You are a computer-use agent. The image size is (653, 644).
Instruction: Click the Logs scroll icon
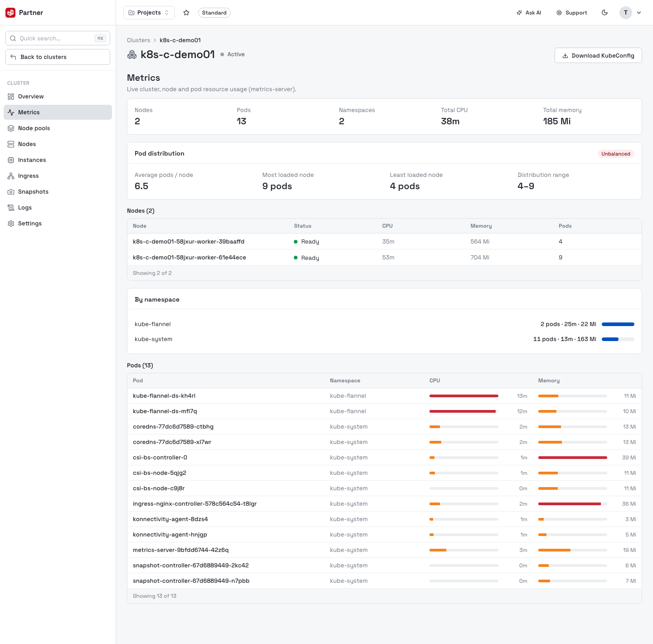click(11, 208)
